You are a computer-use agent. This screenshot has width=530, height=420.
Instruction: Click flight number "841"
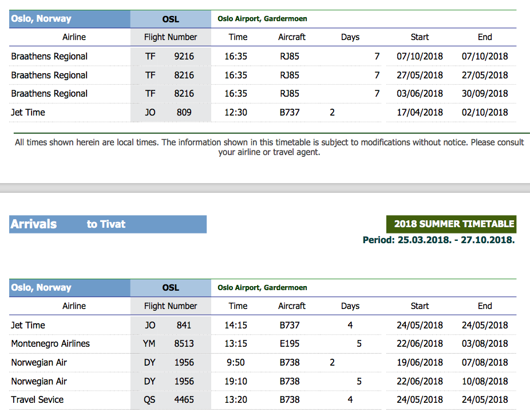(184, 325)
